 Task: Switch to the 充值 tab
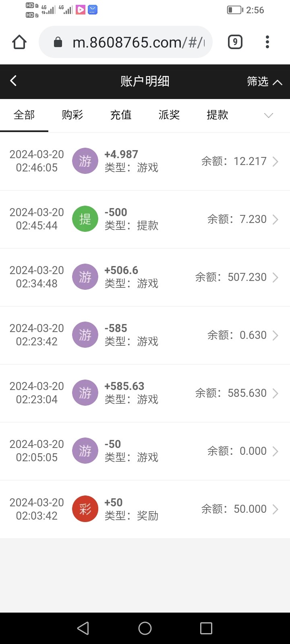[x=121, y=115]
